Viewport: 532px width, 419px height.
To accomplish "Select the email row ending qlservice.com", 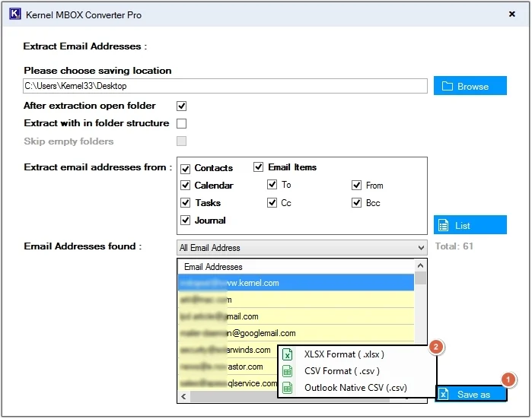I will coord(228,383).
